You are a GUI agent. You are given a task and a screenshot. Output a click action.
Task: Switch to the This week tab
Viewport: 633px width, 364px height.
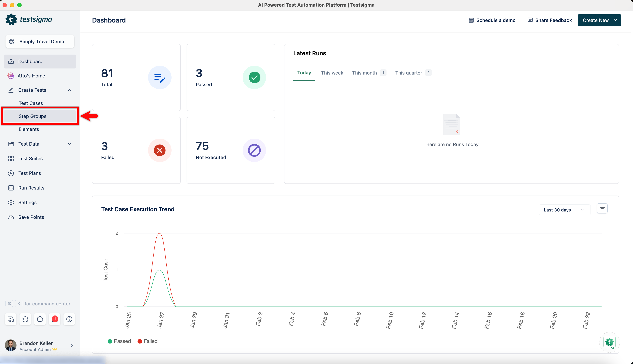pos(332,73)
